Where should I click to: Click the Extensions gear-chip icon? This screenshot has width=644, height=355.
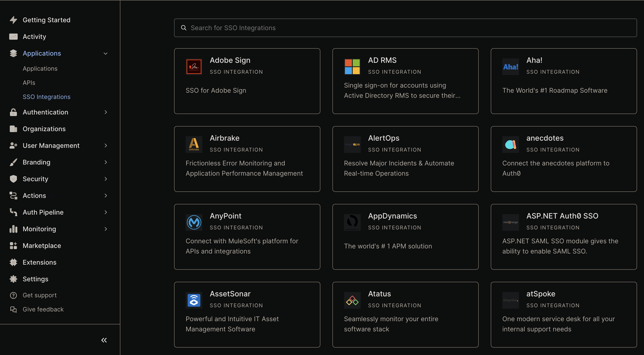pos(13,262)
